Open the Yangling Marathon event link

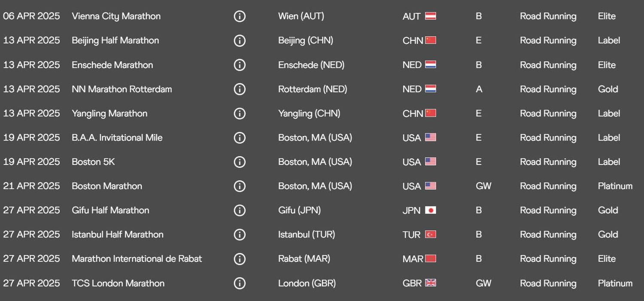(x=109, y=113)
